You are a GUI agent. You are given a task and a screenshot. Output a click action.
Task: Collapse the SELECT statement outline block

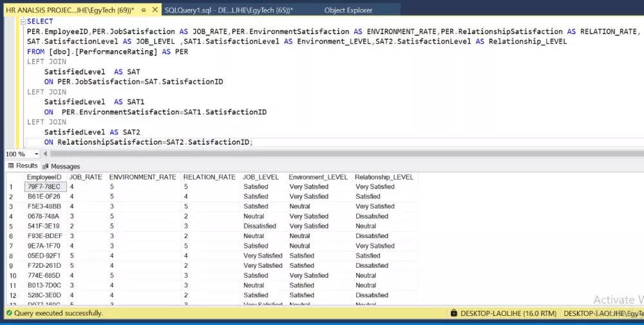pyautogui.click(x=23, y=21)
